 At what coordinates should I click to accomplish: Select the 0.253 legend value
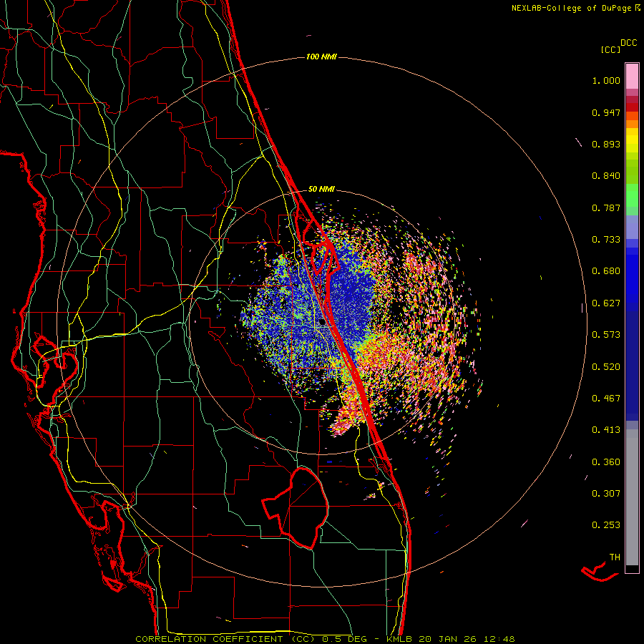coord(606,525)
